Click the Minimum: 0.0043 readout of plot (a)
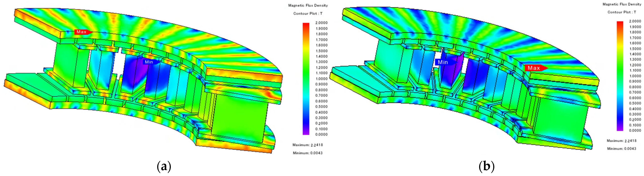Viewport: 644px width, 176px height. pos(308,153)
